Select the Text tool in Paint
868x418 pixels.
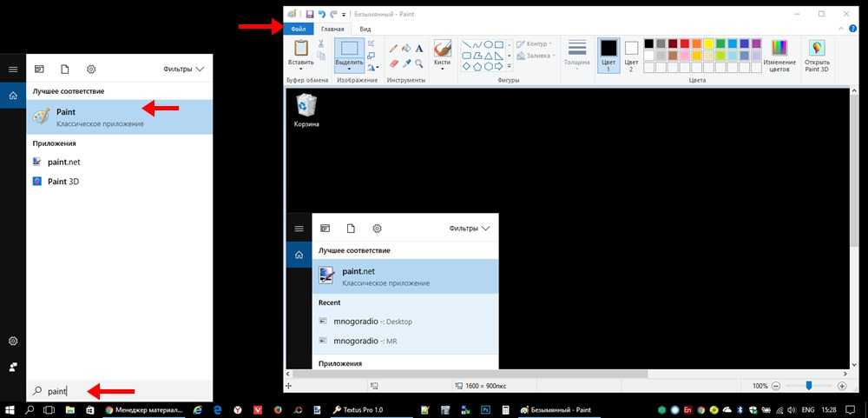click(x=421, y=49)
